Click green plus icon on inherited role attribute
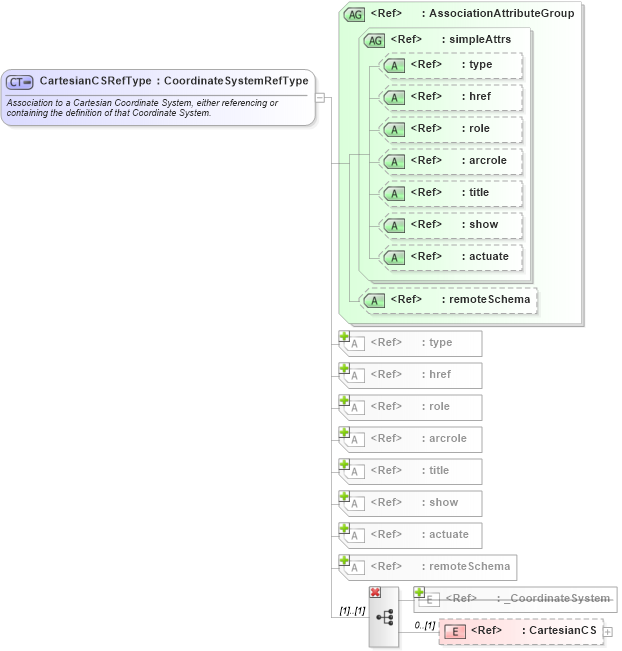The width and height of the screenshot is (622, 651). [344, 400]
